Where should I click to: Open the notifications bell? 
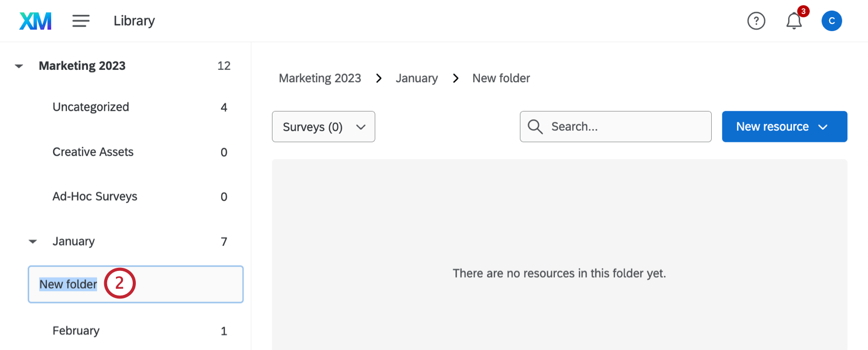[793, 21]
